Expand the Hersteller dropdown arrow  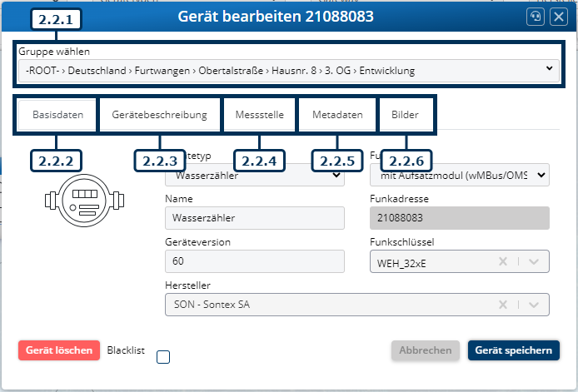point(534,305)
